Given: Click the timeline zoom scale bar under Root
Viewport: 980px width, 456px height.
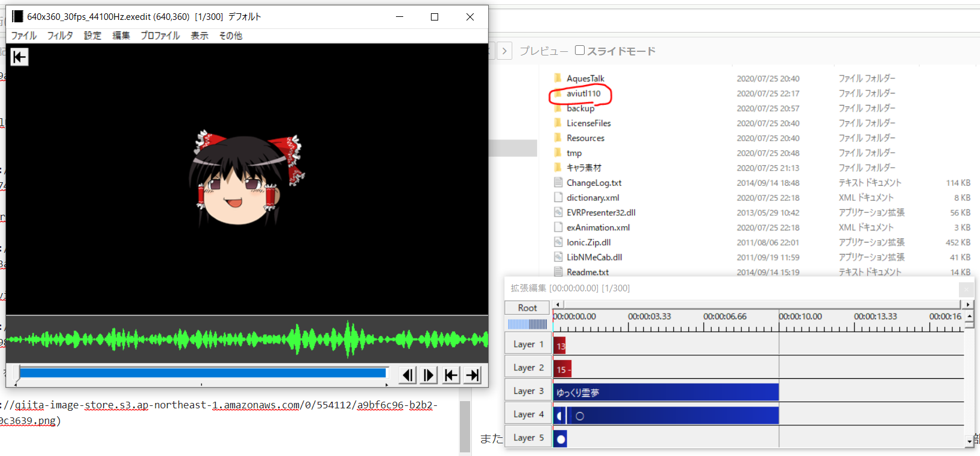Looking at the screenshot, I should 527,324.
